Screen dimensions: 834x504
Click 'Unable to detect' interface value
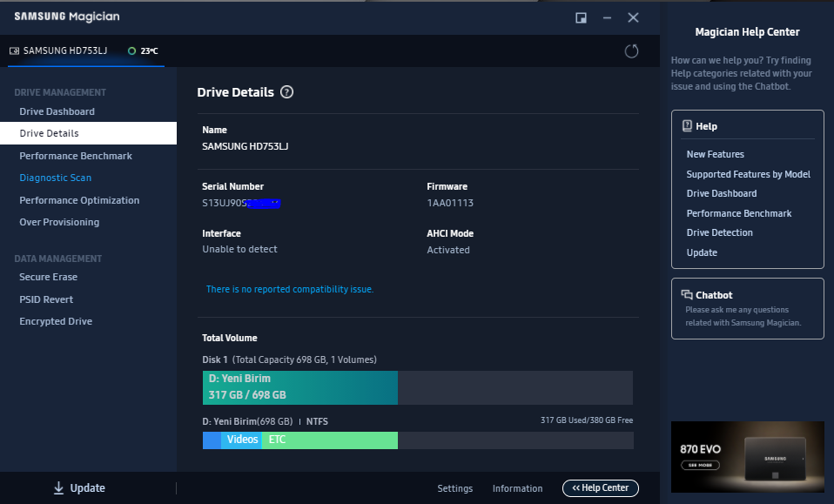tap(239, 249)
